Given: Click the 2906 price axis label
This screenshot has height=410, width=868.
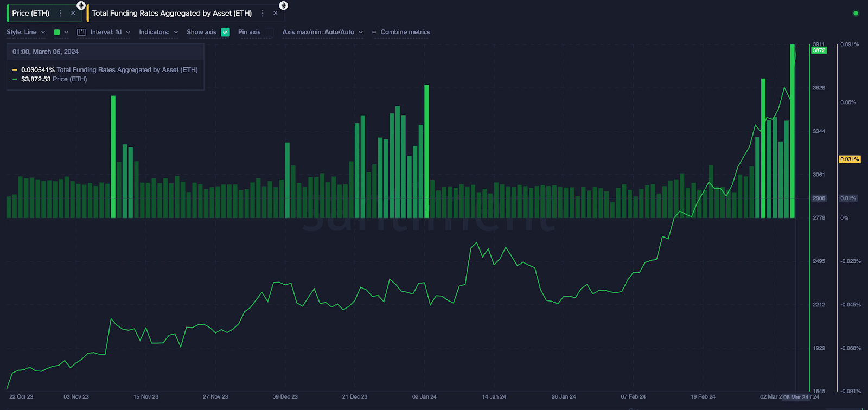Looking at the screenshot, I should coord(819,198).
